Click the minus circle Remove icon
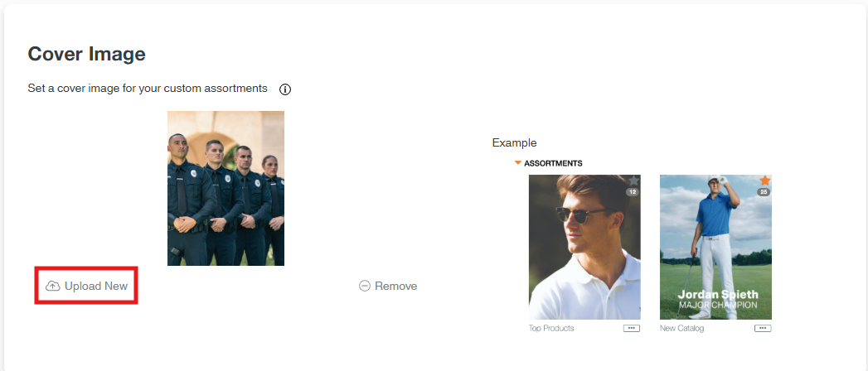 click(365, 286)
